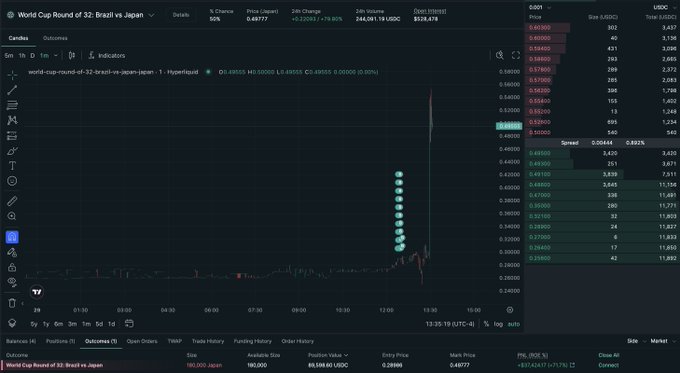
Task: Open the Market filter dropdown
Action: (x=663, y=341)
